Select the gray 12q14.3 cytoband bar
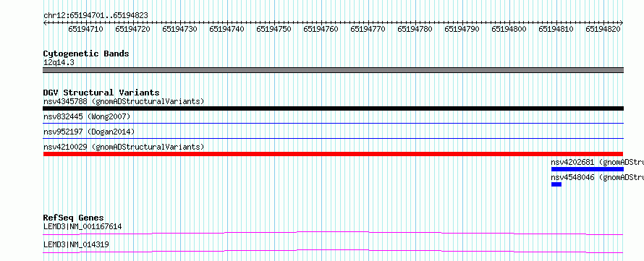Viewport: 644px width, 261px height. (x=334, y=70)
